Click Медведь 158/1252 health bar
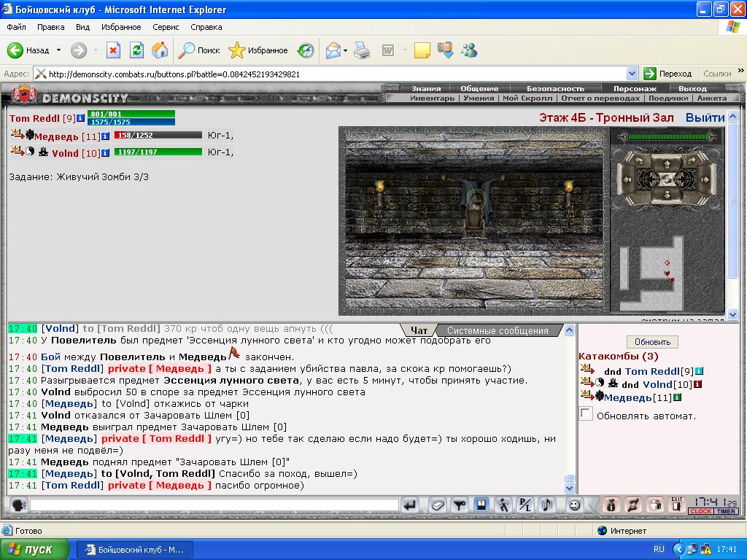This screenshot has height=560, width=747. 158,135
